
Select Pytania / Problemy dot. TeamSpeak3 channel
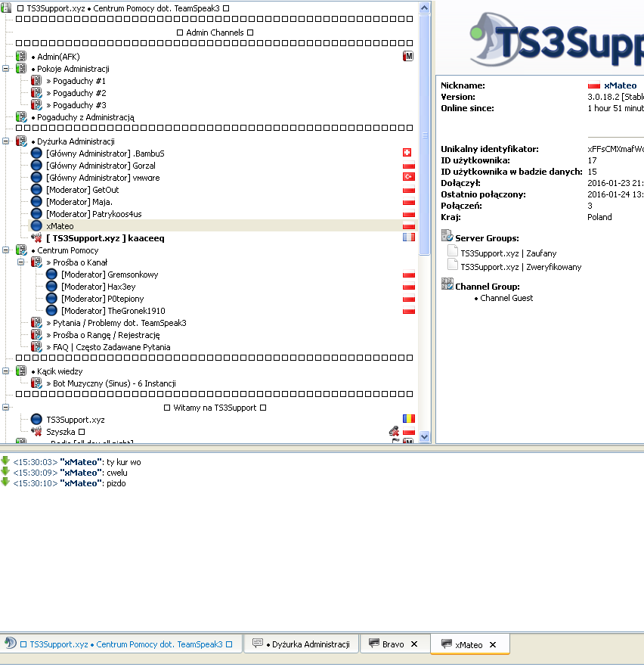point(116,323)
